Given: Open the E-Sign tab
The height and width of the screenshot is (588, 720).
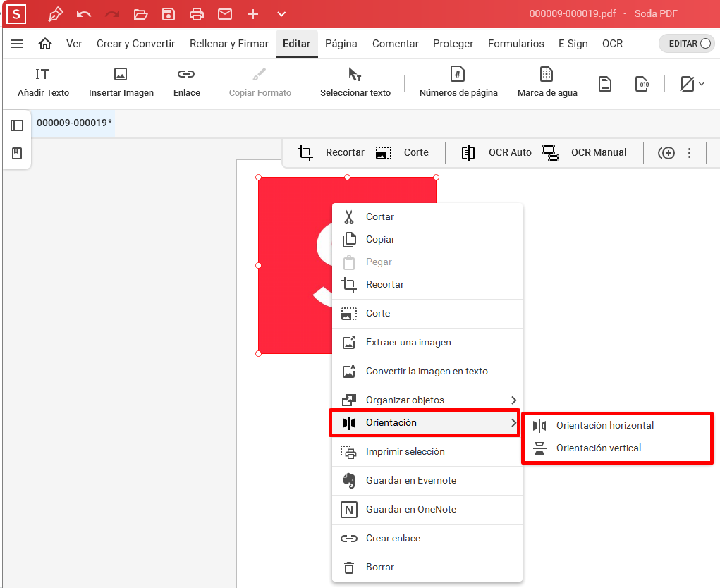Looking at the screenshot, I should click(573, 44).
